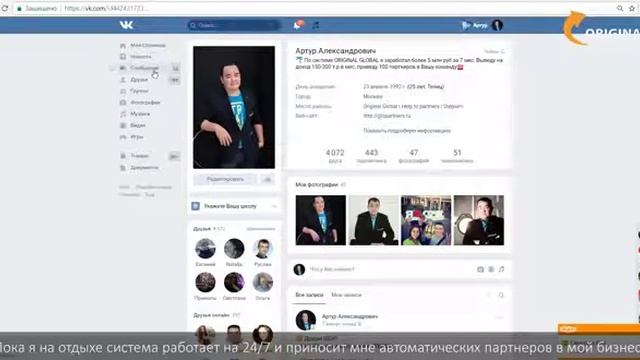Screen dimensions: 640x360
Task: Open account menu 'Артур' in header
Action: point(482,25)
